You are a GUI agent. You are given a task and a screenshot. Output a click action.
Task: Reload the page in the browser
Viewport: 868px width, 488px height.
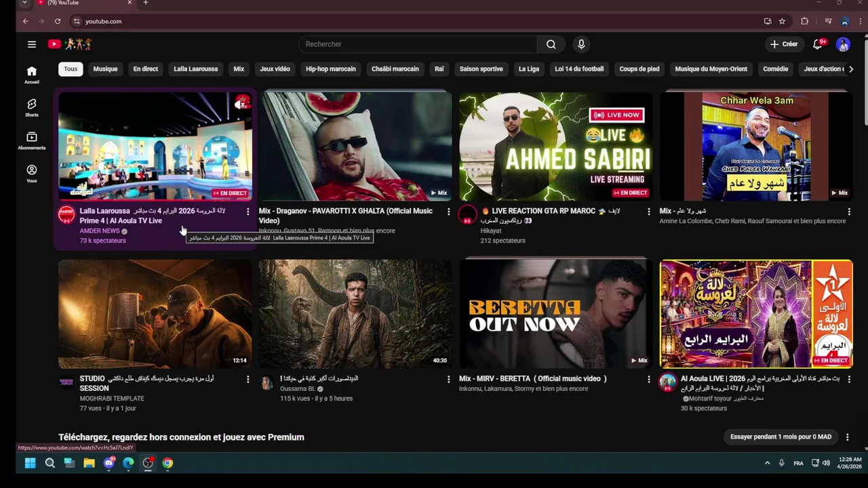point(58,21)
